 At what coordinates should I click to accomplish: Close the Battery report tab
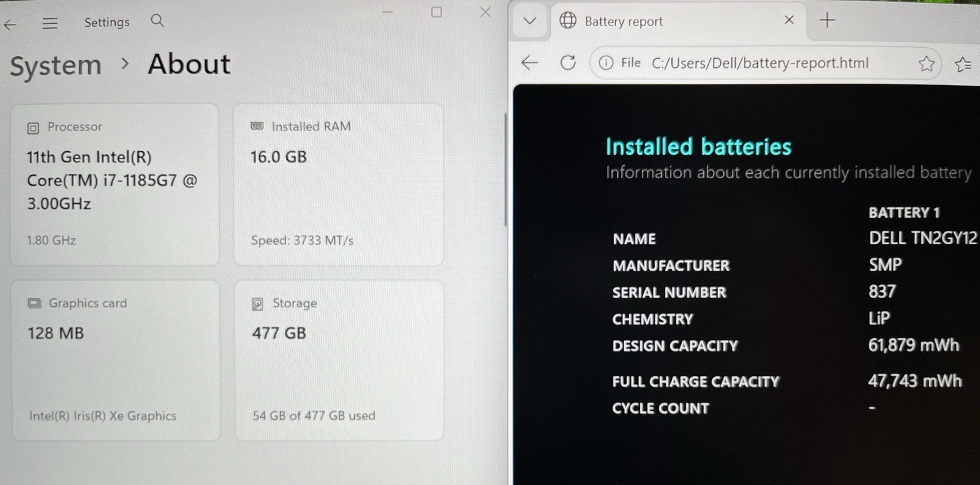point(789,20)
